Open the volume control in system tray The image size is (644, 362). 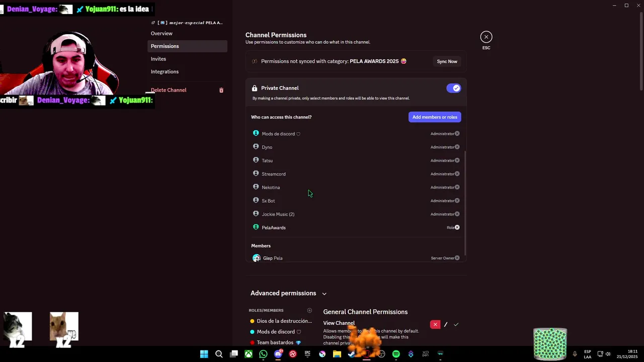click(608, 354)
